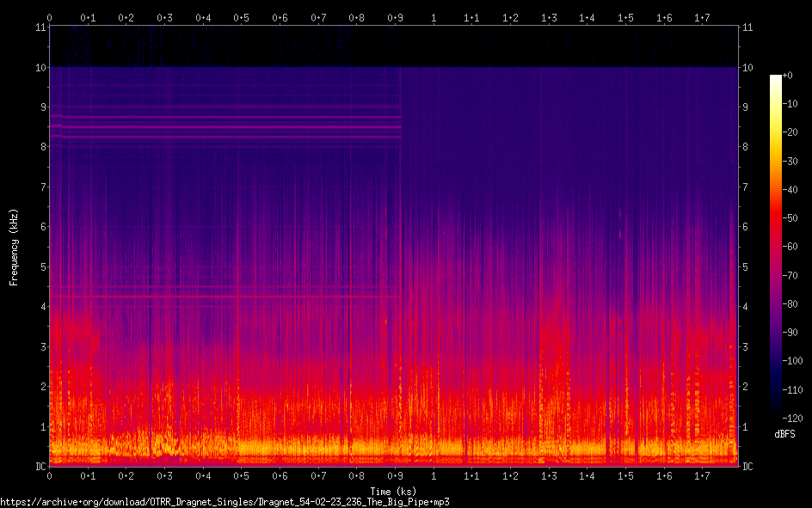Click the "Frequency (kHz)" axis label

(14, 247)
